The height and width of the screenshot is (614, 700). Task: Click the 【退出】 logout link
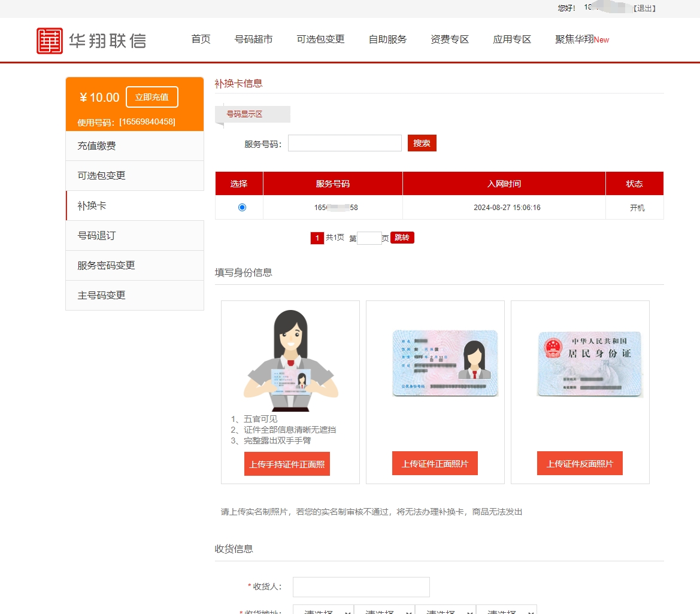tap(644, 8)
